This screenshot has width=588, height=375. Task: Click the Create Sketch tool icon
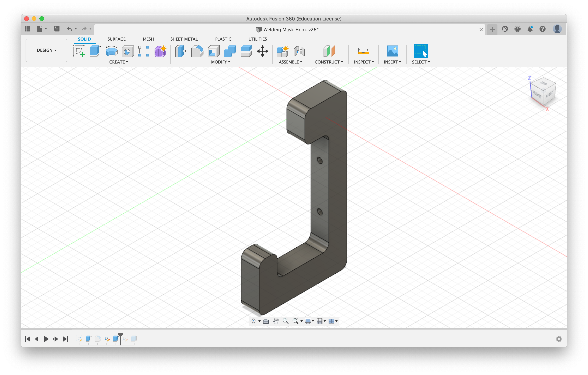[79, 51]
